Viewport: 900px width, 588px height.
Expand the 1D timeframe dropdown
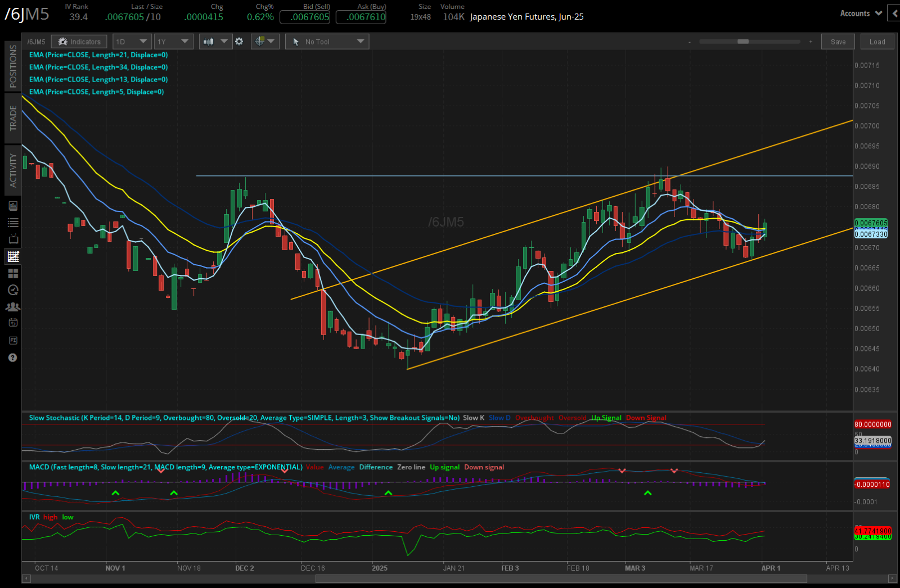pyautogui.click(x=132, y=41)
